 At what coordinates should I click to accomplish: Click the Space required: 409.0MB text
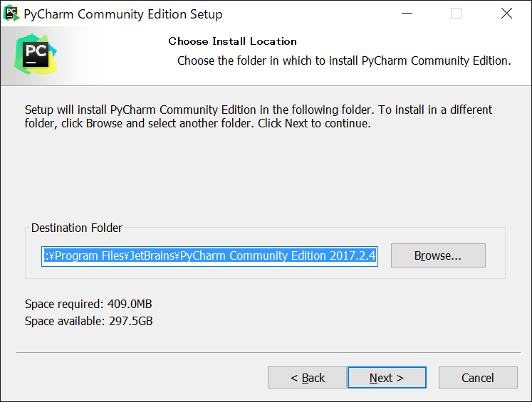click(x=88, y=304)
